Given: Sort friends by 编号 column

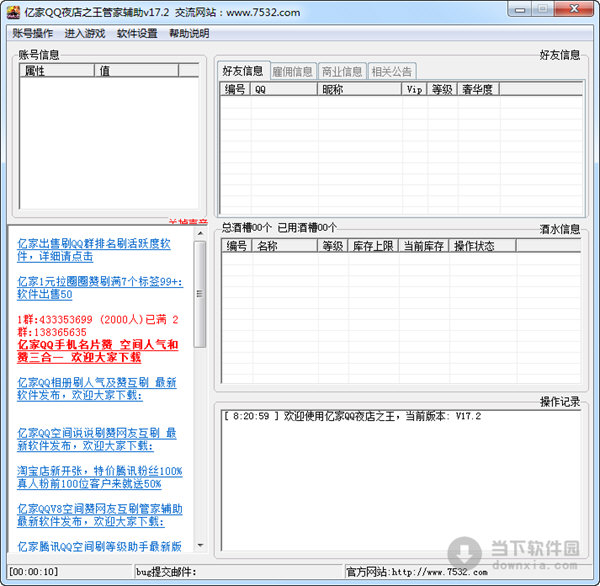Looking at the screenshot, I should (x=235, y=90).
